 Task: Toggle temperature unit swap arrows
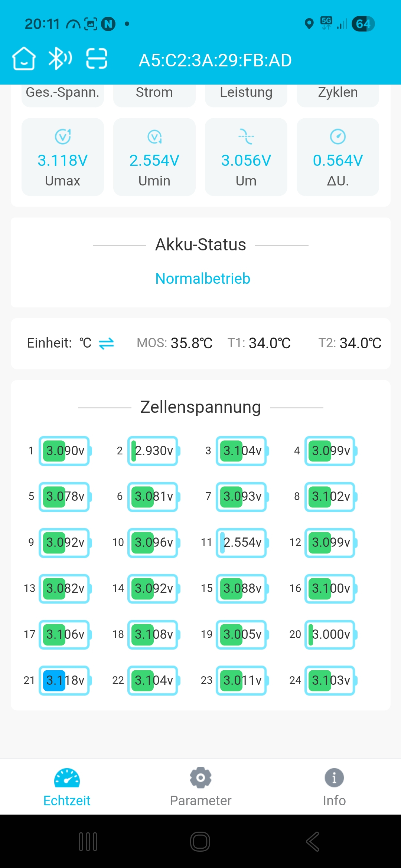tap(107, 343)
